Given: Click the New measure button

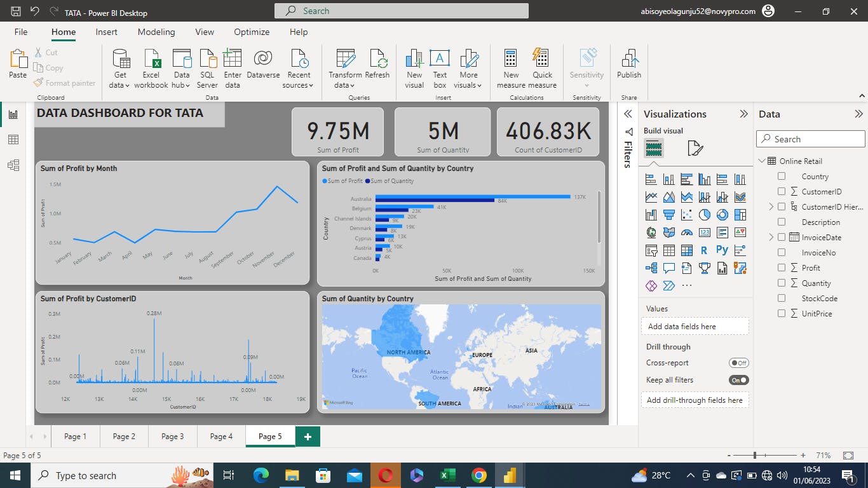Looking at the screenshot, I should 511,70.
